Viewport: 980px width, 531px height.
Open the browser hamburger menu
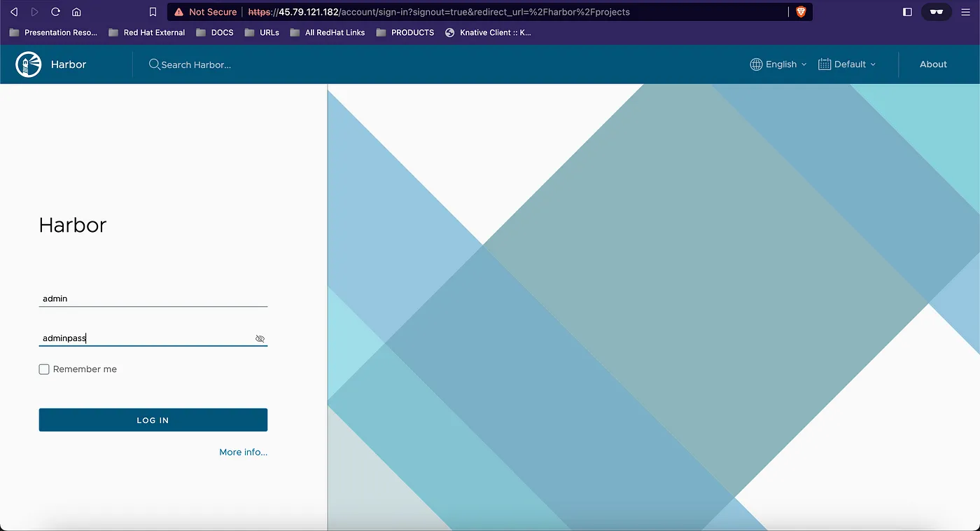pyautogui.click(x=965, y=12)
